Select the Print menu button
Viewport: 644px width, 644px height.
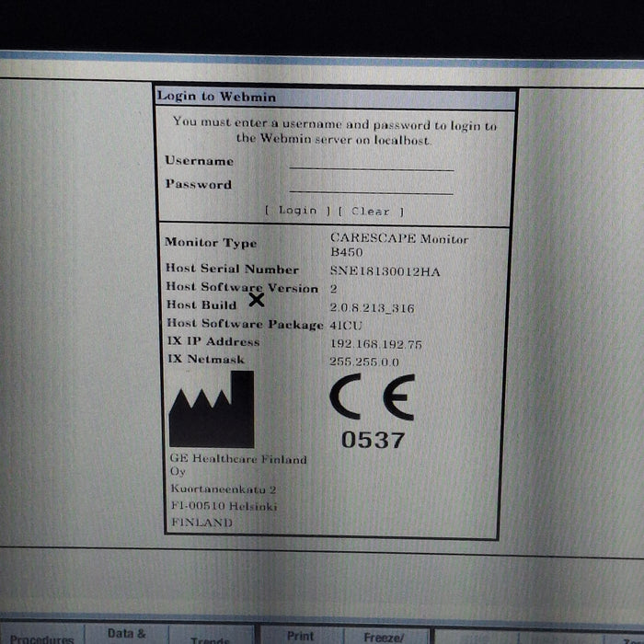[x=300, y=636]
